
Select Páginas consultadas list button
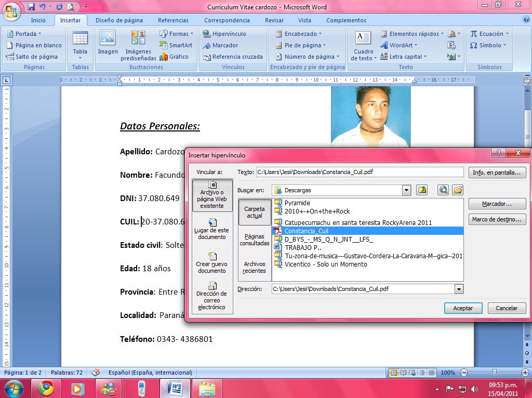tap(255, 240)
